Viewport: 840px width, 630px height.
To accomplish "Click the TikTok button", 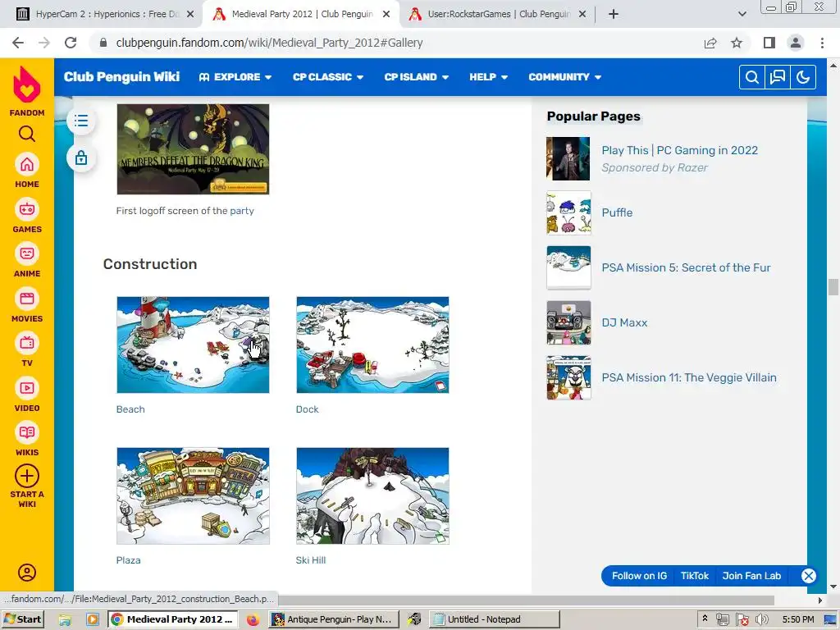I will [x=694, y=576].
